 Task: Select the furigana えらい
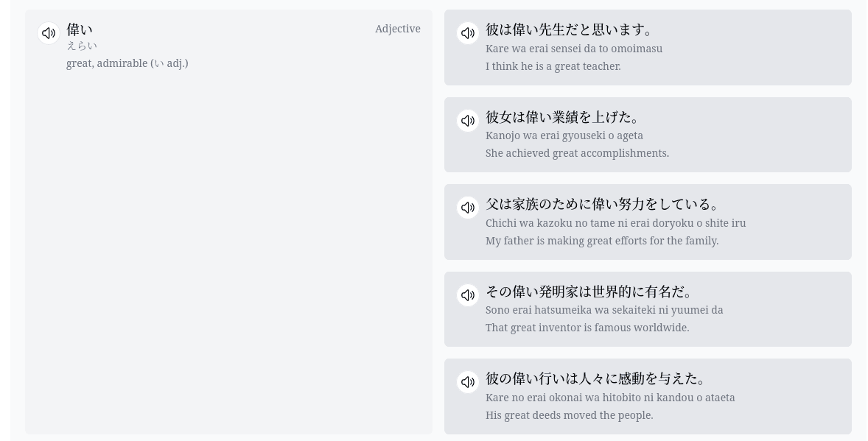82,46
